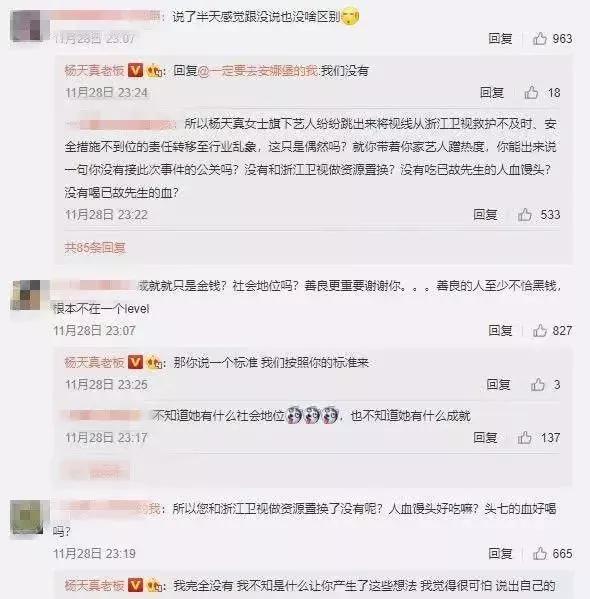Screen dimensions: 590x599
Task: Open avatar of the 23:19 commenter
Action: tap(27, 517)
